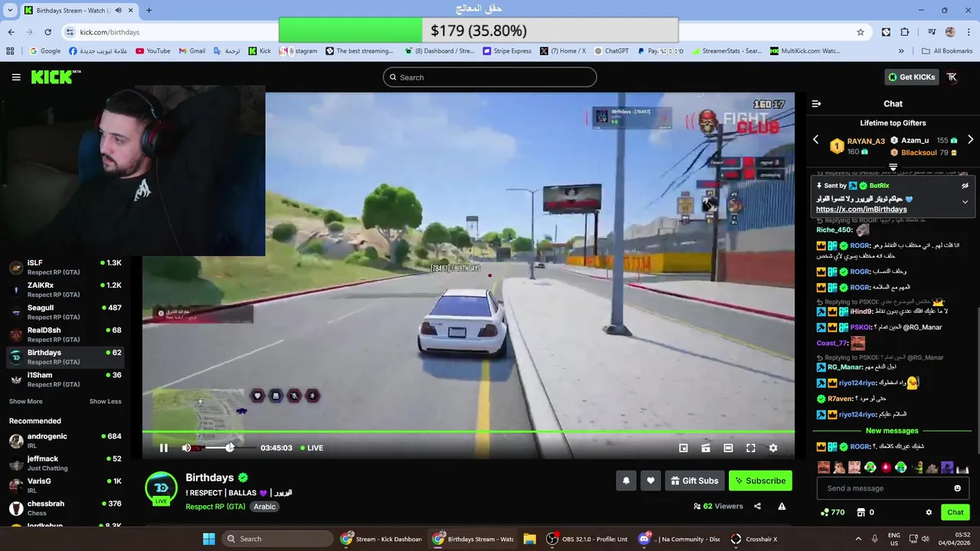Image resolution: width=980 pixels, height=551 pixels.
Task: Show previous top gifters with left arrow
Action: pyautogui.click(x=815, y=140)
